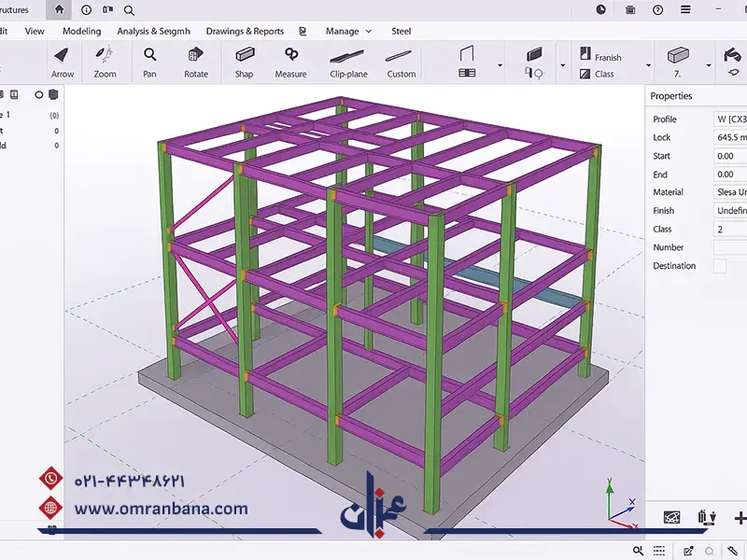Image resolution: width=747 pixels, height=560 pixels.
Task: Select the Arrow tool
Action: pos(63,62)
